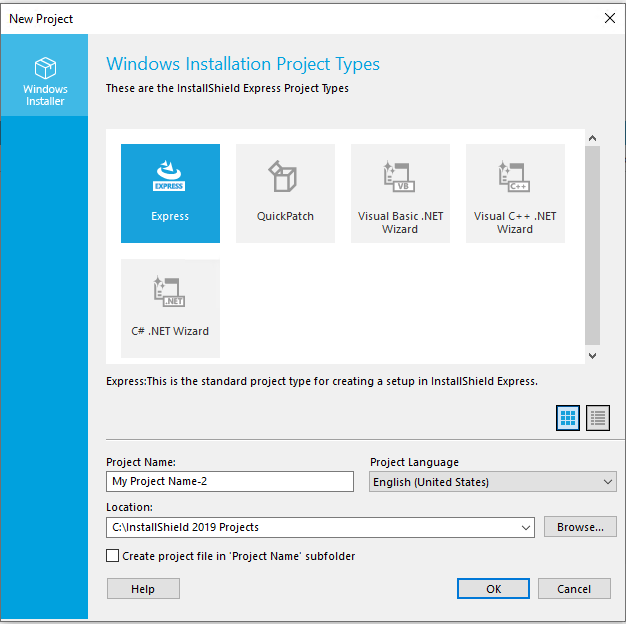Confirm with the OK button
The image size is (626, 624).
pos(493,588)
